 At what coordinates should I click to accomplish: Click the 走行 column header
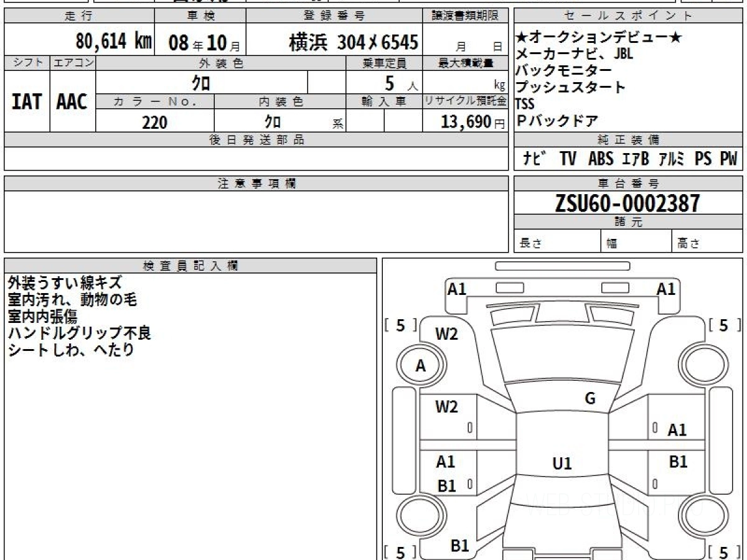click(78, 16)
